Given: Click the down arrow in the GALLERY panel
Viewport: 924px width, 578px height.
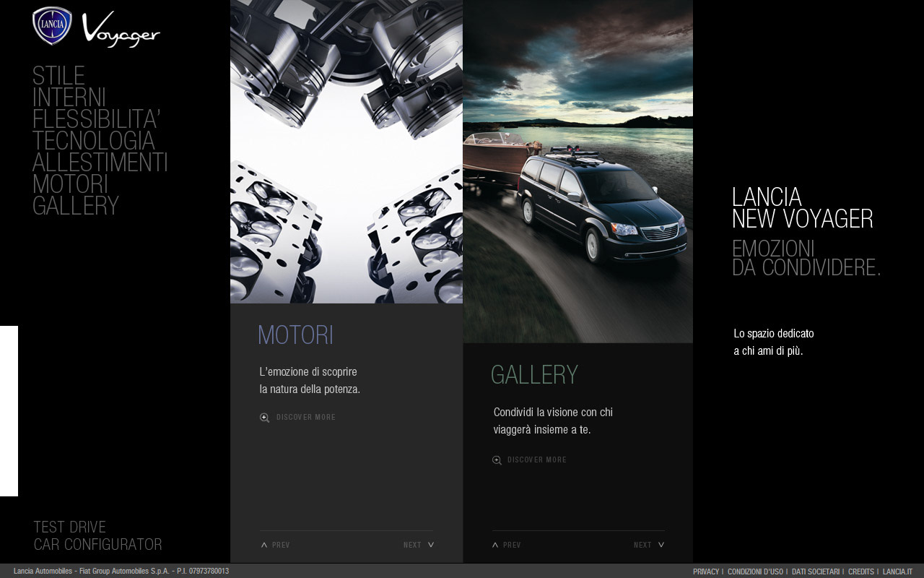Looking at the screenshot, I should tap(661, 545).
